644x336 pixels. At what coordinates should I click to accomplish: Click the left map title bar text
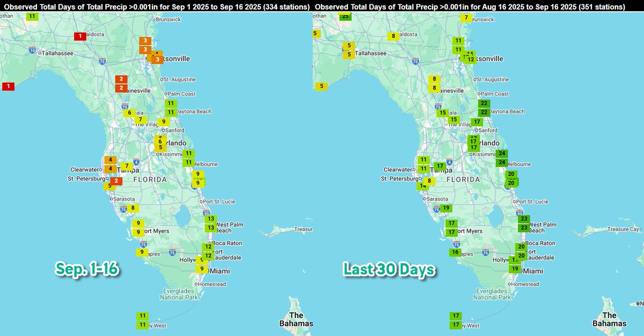(156, 7)
